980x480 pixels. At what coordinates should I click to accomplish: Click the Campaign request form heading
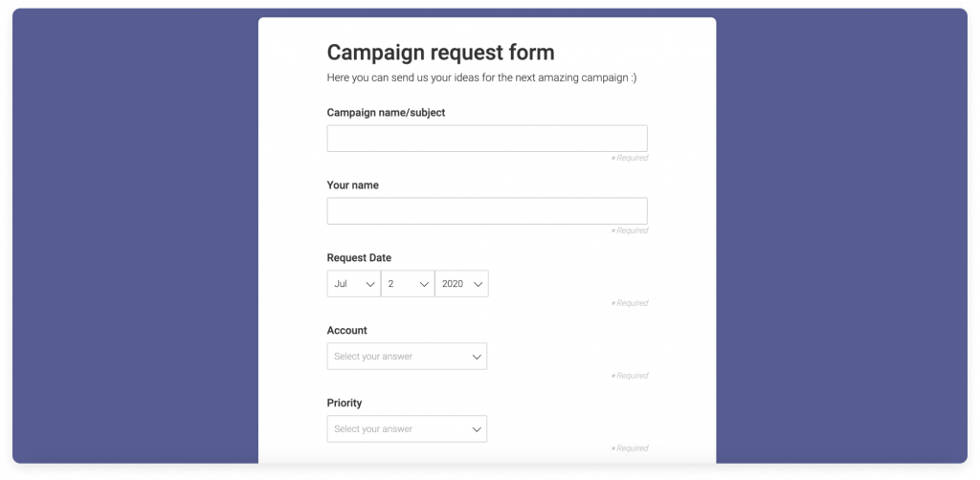440,53
